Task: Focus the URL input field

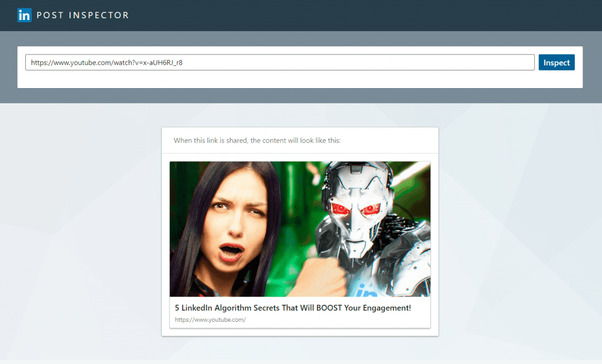Action: [280, 62]
